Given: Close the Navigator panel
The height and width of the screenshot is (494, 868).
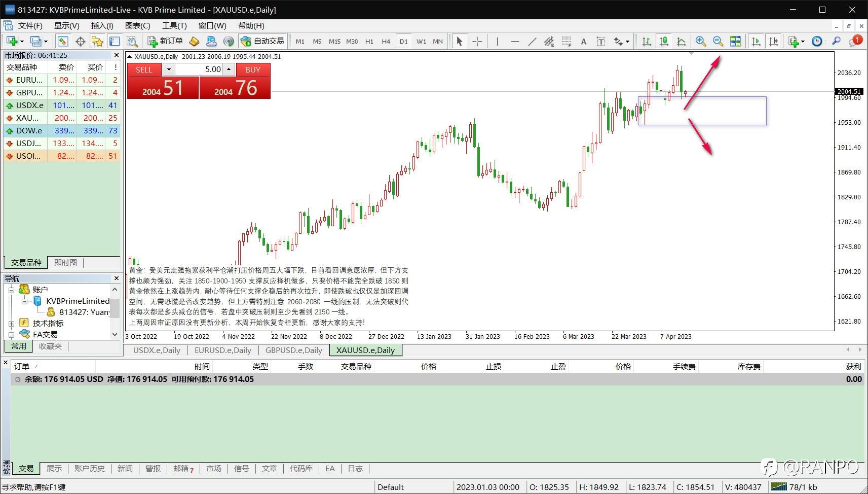Looking at the screenshot, I should pos(117,278).
